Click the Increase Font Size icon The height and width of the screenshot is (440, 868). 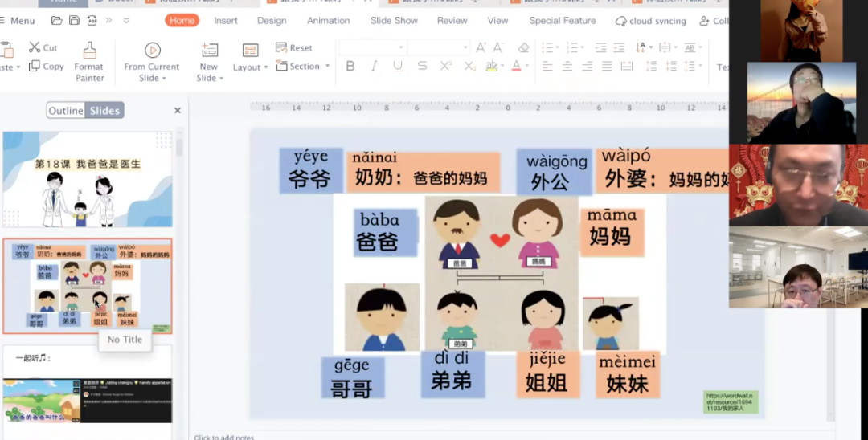[x=481, y=48]
